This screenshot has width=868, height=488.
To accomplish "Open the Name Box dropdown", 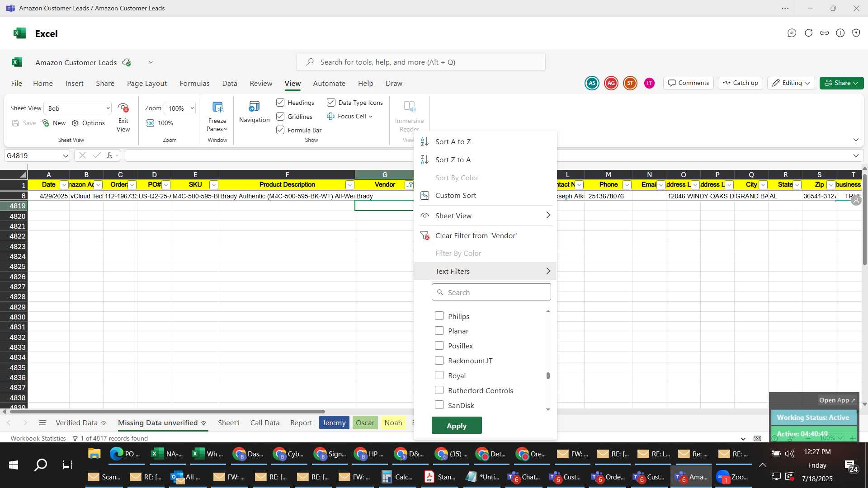I will click(x=66, y=156).
